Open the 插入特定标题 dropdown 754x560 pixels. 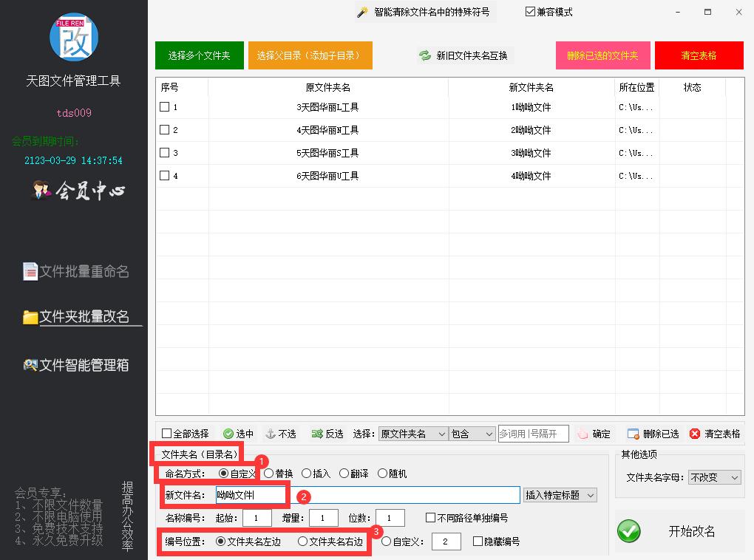pyautogui.click(x=560, y=495)
